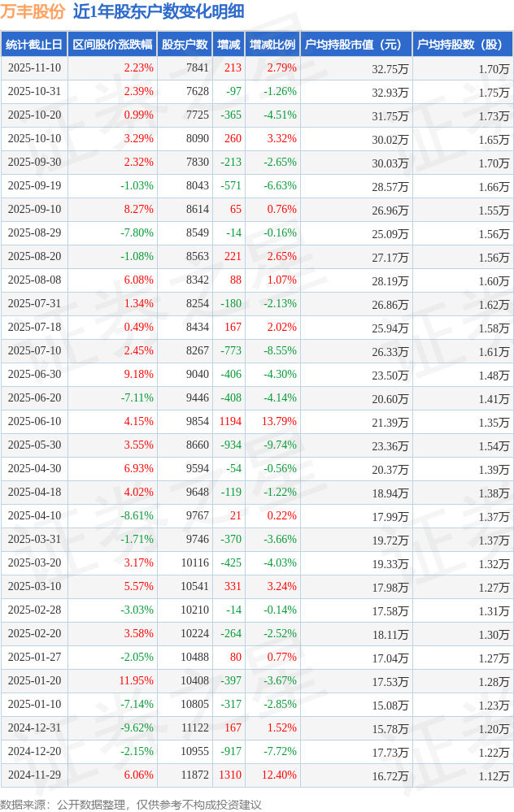514x812 pixels.
Task: Click the 区间股价涨跌幅 column header
Action: pos(112,45)
